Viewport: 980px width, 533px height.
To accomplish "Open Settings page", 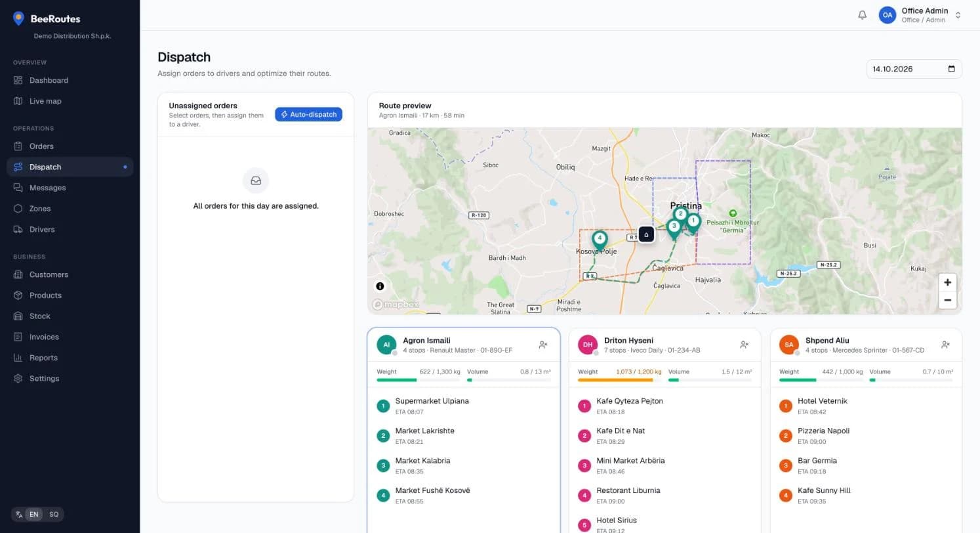I will [x=70, y=379].
